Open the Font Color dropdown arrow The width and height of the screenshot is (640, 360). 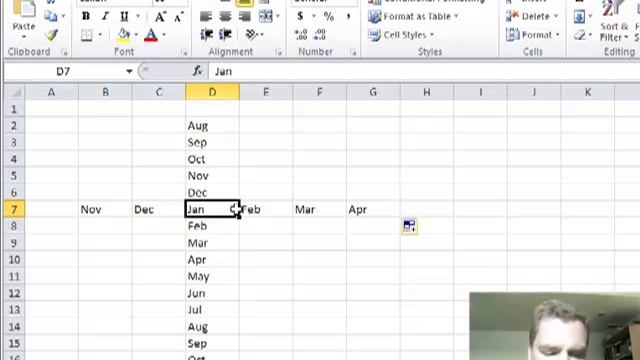pyautogui.click(x=164, y=35)
